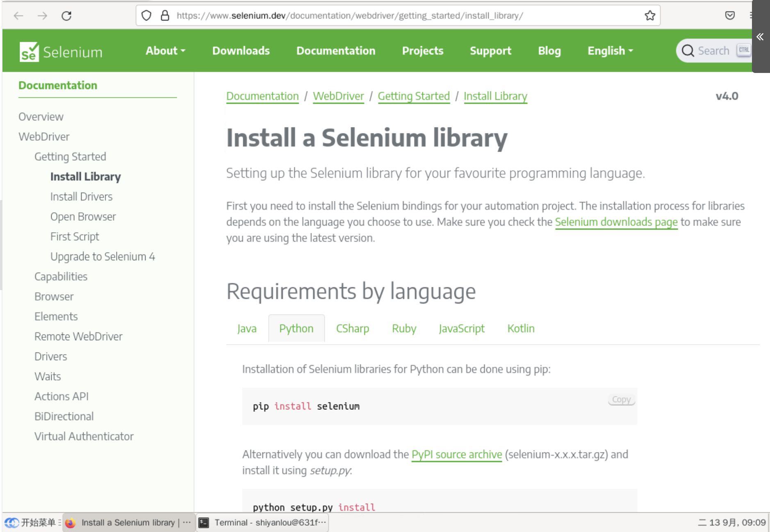Open Waits in the sidebar
The image size is (770, 532).
[x=48, y=377]
